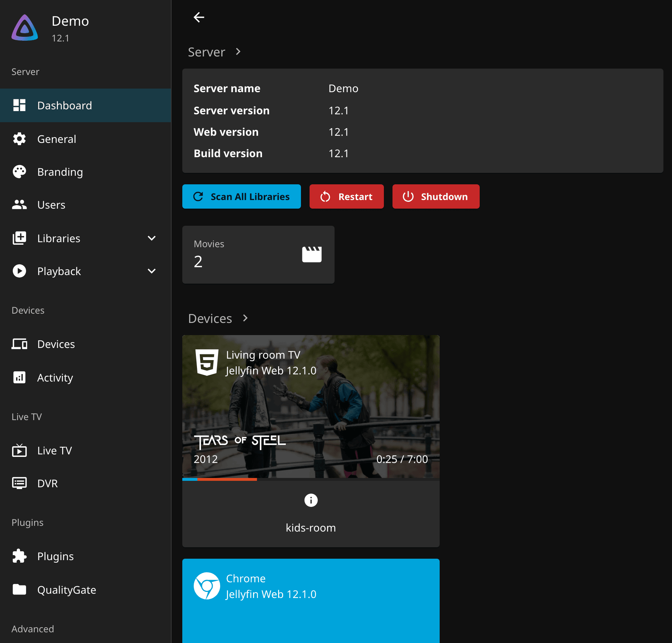Click the 'Build version' label
672x643 pixels.
pos(228,153)
